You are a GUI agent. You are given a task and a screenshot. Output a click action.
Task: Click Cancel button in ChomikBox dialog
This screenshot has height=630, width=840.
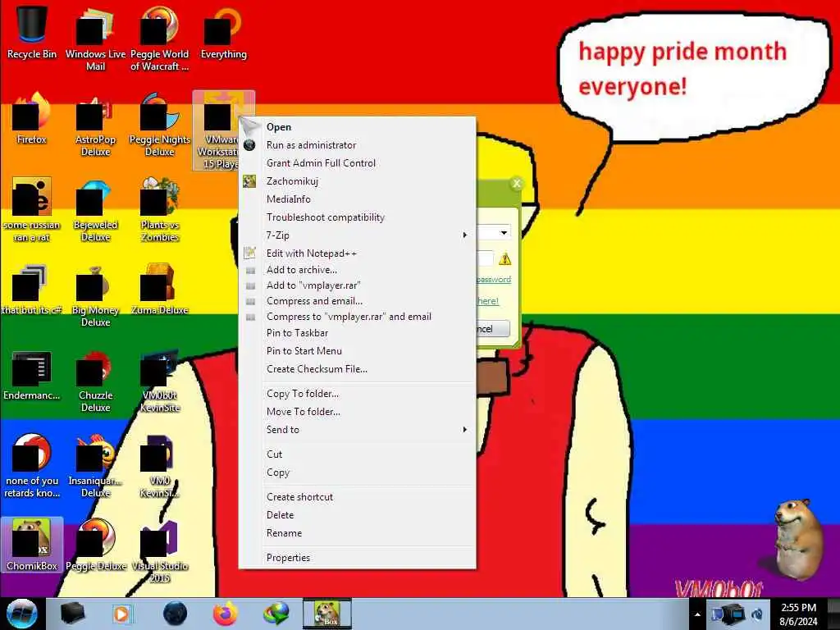[x=493, y=328]
